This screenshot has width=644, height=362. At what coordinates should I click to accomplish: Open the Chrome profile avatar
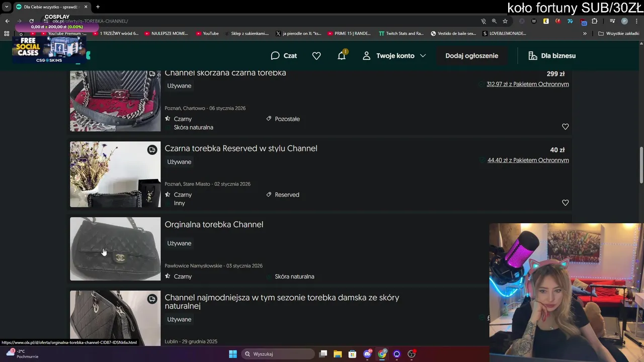624,21
